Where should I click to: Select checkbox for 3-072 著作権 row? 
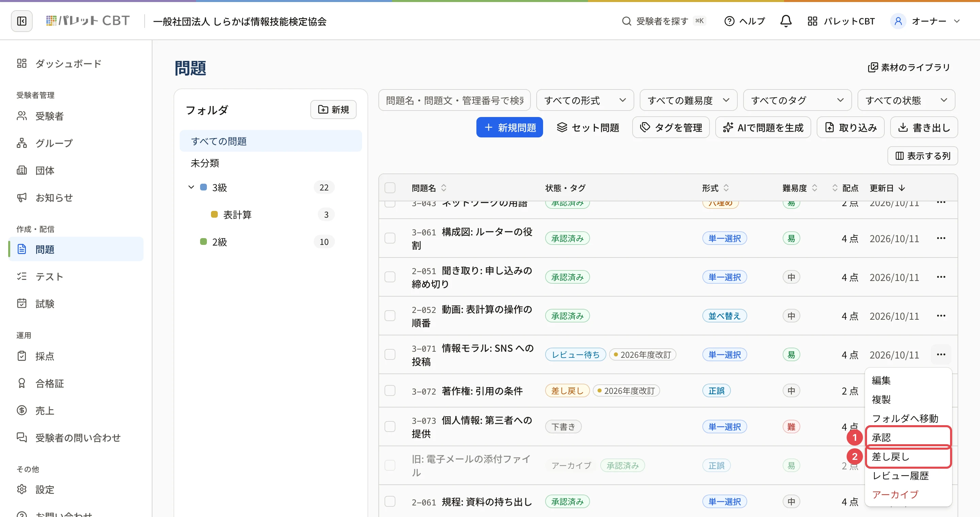tap(390, 391)
